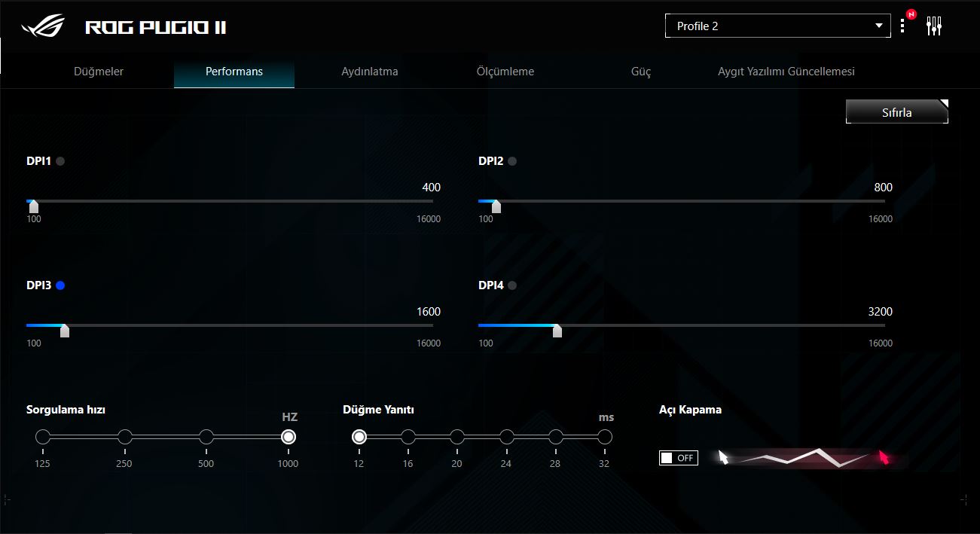Click the red cursor icon in Açı Kapama
Screen dimensions: 980x534
(884, 457)
